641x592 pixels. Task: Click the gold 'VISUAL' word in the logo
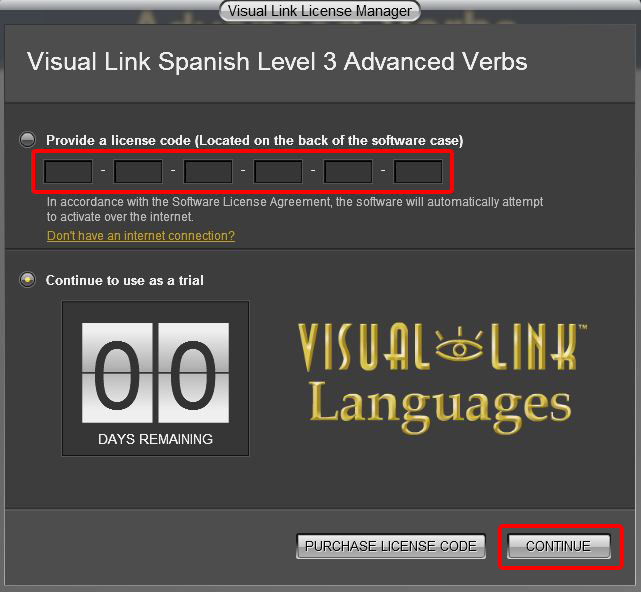364,349
